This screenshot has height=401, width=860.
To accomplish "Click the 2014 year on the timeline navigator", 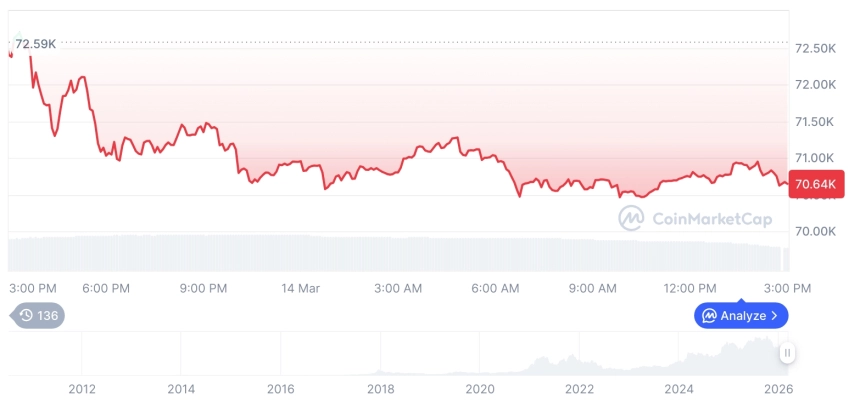I will pyautogui.click(x=181, y=389).
